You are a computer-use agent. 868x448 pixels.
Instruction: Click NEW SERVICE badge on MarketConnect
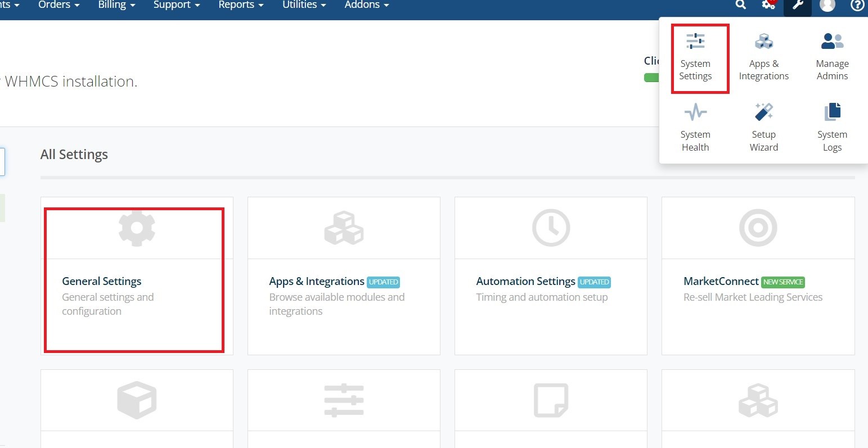pyautogui.click(x=783, y=282)
